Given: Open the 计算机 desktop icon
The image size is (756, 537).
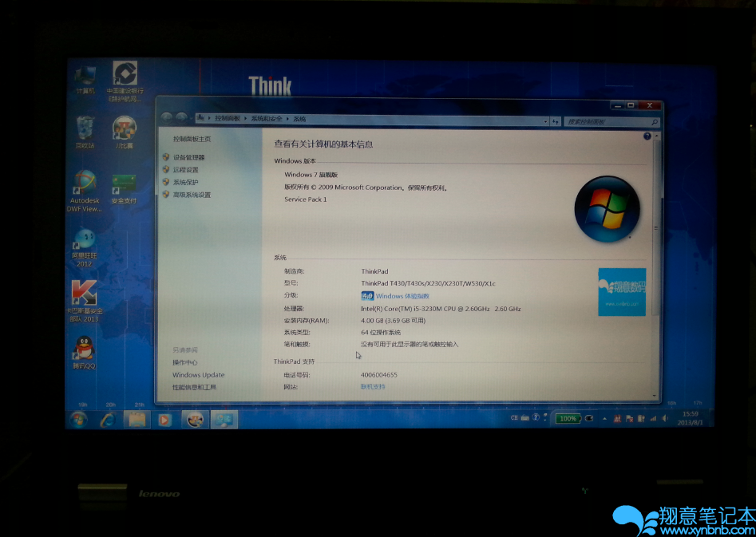Looking at the screenshot, I should pos(85,78).
